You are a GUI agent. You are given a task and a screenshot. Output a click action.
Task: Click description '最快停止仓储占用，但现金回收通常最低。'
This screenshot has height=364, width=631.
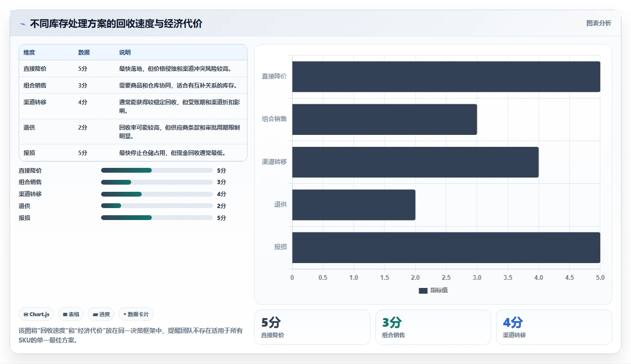coord(173,153)
